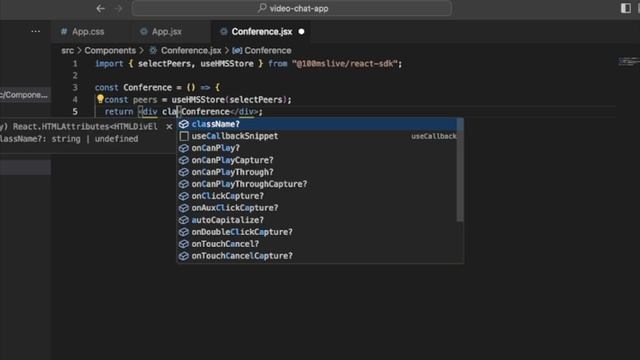Screen dimensions: 640x360
Task: Open the Conference symbol breadcrumb
Action: [267, 51]
